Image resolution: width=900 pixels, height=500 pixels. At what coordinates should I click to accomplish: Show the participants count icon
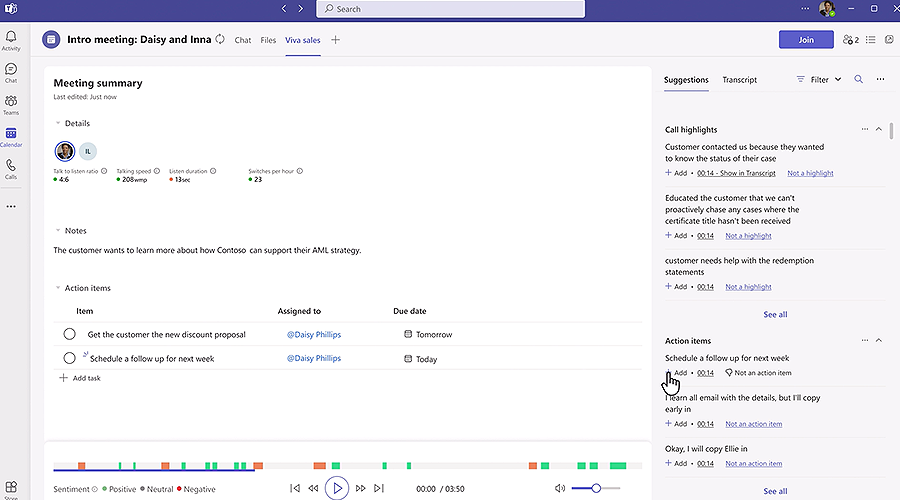tap(851, 40)
